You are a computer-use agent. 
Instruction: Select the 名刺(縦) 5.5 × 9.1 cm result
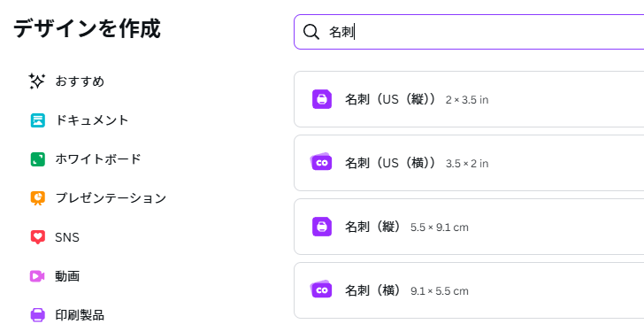(x=469, y=227)
